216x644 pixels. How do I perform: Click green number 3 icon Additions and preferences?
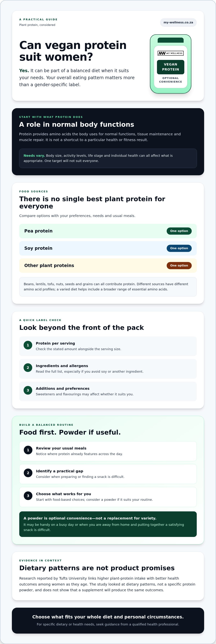point(28,390)
